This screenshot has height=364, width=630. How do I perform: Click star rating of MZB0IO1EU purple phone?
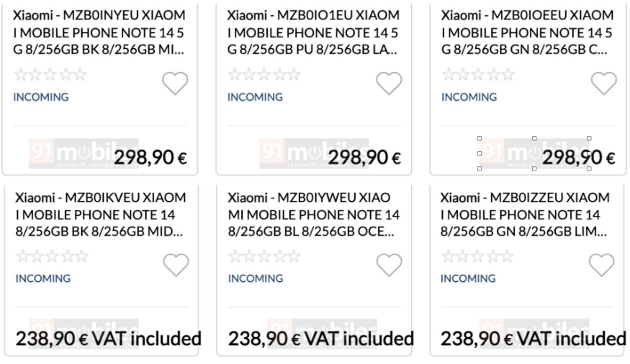click(264, 74)
